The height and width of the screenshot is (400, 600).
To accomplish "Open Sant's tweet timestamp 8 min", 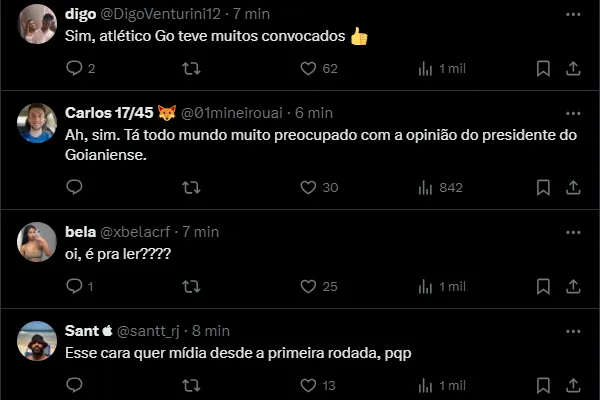I will point(210,330).
